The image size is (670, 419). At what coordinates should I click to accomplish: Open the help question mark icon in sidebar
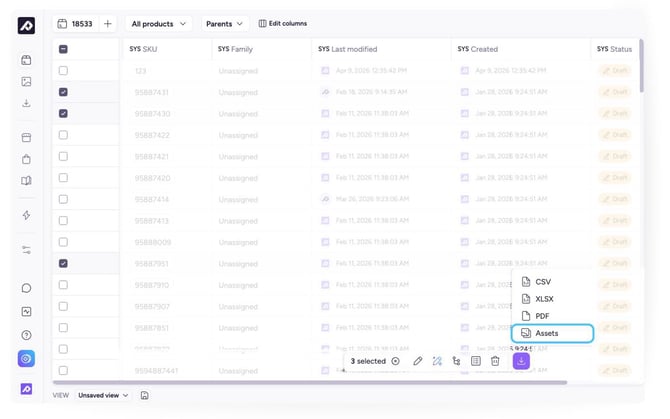pos(26,335)
